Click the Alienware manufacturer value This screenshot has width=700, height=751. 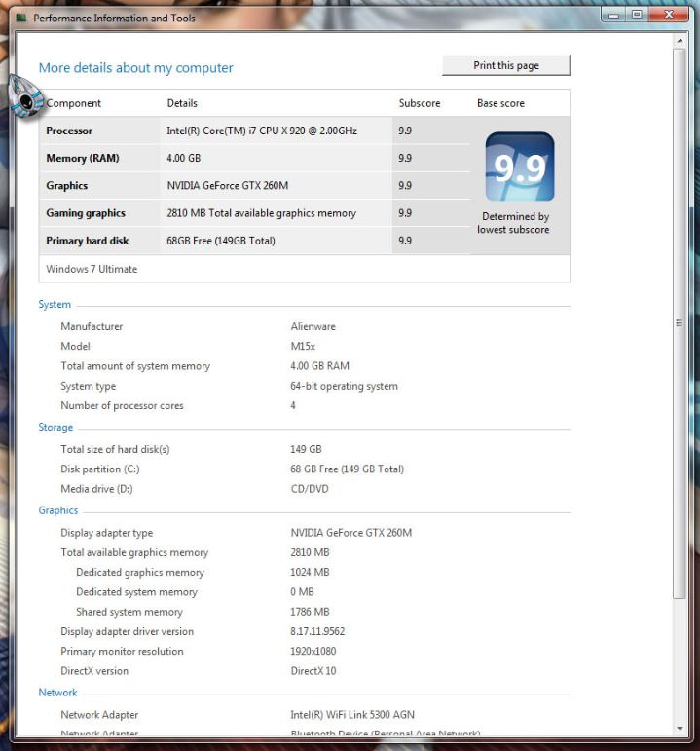point(313,326)
